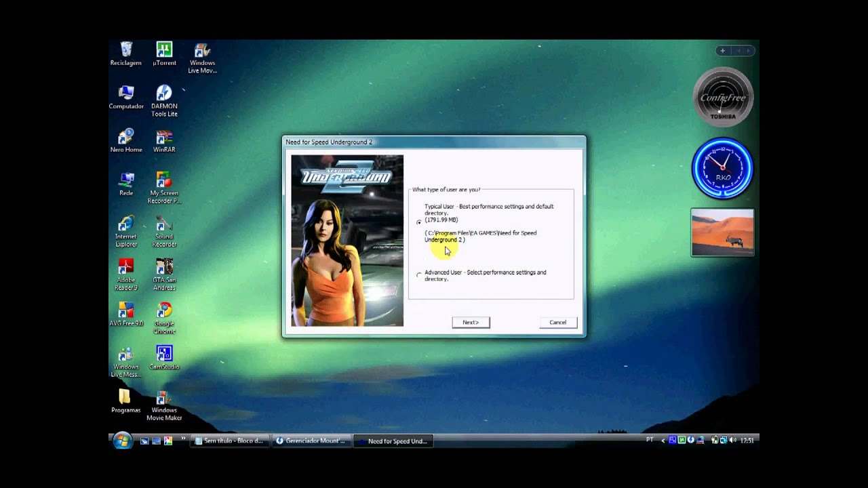868x488 pixels.
Task: Click the Need for Speed Underground 2 title bar
Action: click(x=434, y=142)
